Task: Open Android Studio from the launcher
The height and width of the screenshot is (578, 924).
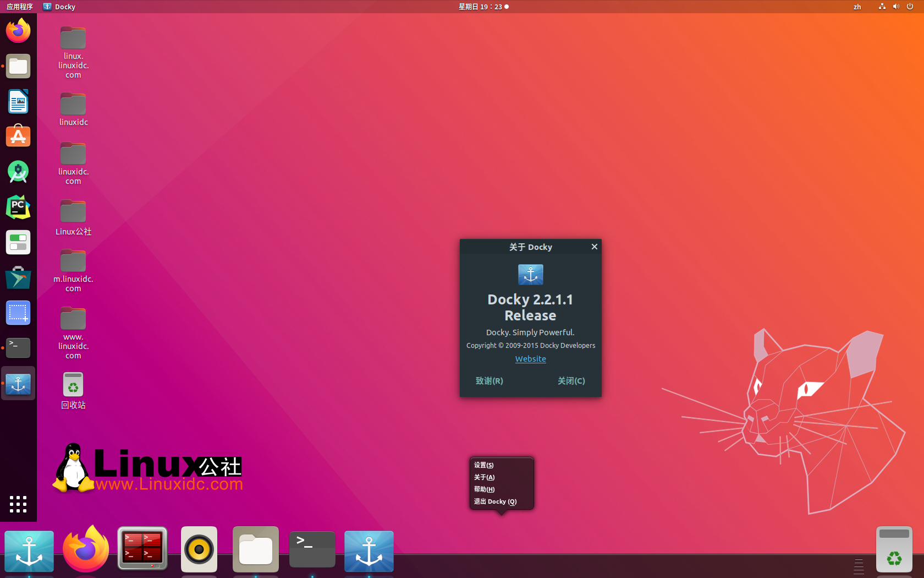Action: point(18,172)
